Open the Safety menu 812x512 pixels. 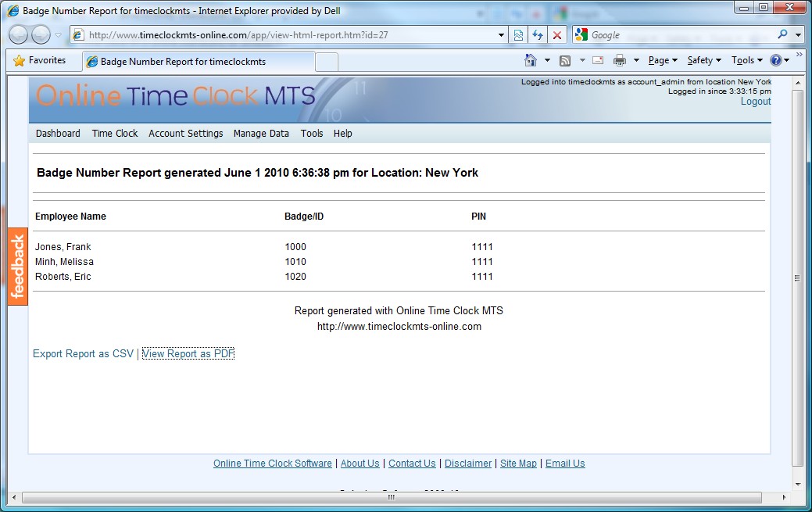pos(704,61)
